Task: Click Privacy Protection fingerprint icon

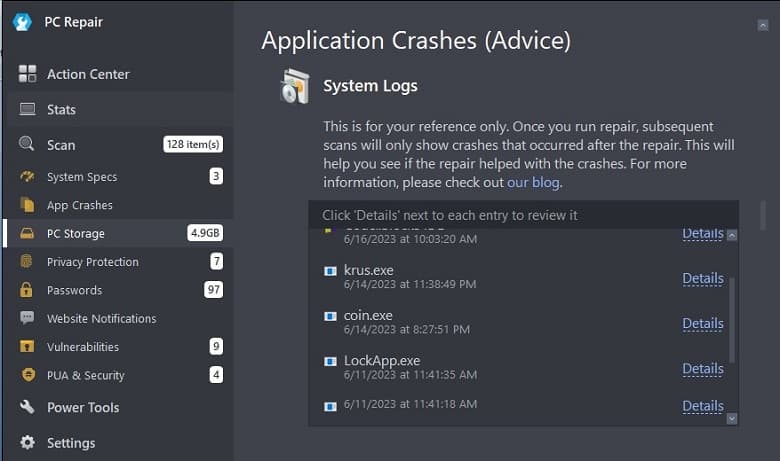Action: (26, 261)
